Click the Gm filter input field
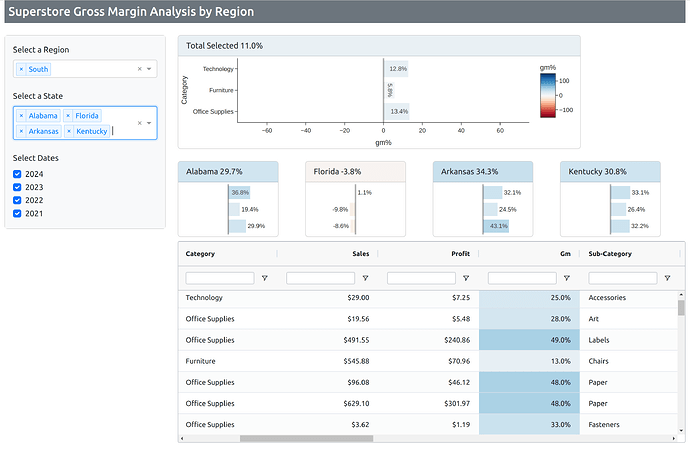690x451 pixels. tap(522, 278)
